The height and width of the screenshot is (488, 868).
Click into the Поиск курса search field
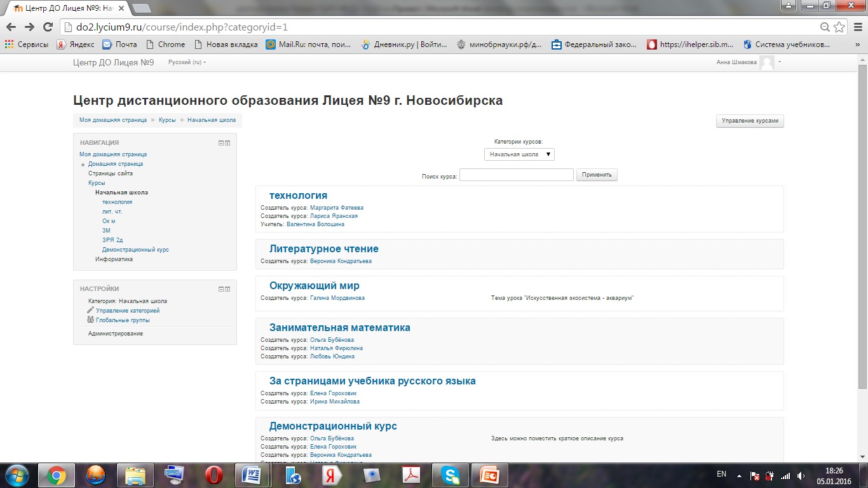516,175
